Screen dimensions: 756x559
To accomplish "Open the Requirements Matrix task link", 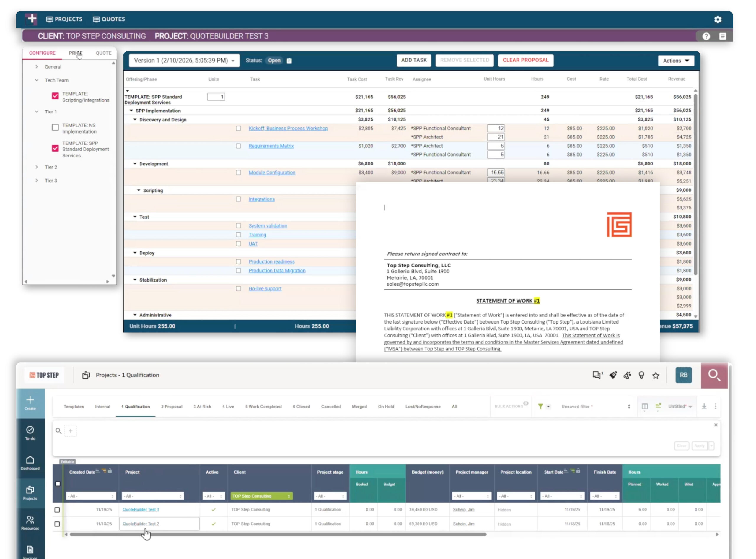I will (x=271, y=146).
